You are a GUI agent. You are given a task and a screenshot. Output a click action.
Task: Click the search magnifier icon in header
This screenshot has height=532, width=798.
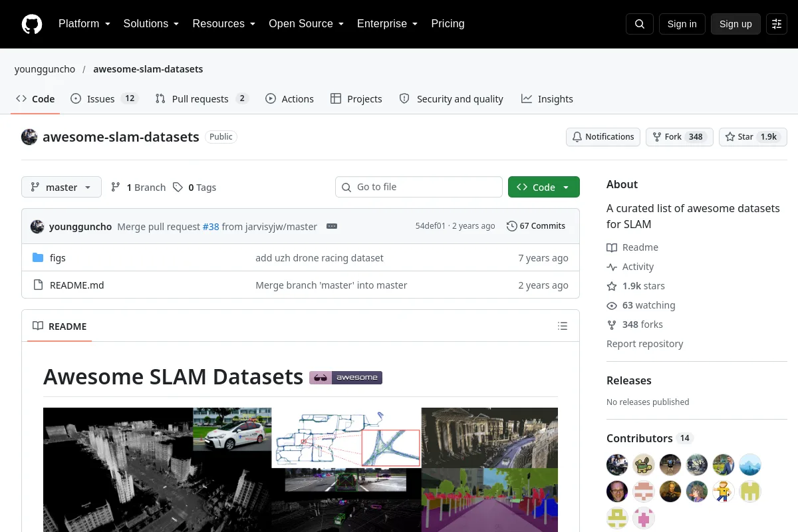tap(640, 24)
